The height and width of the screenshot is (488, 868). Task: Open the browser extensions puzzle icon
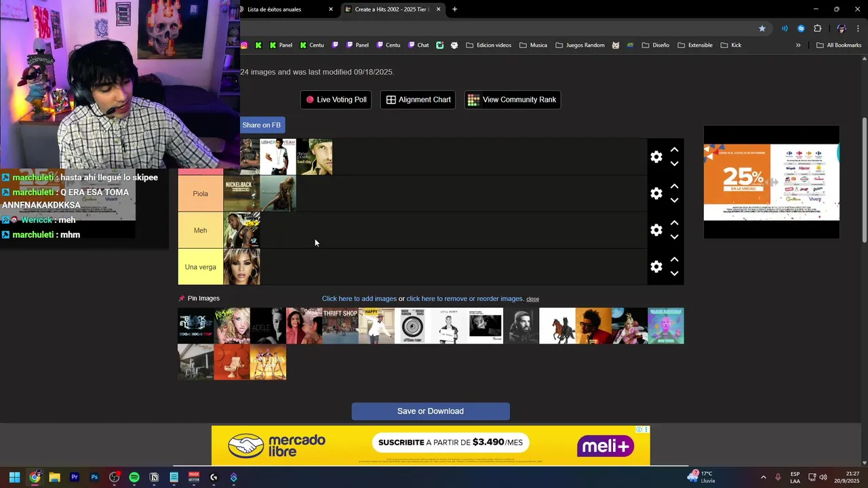point(817,28)
